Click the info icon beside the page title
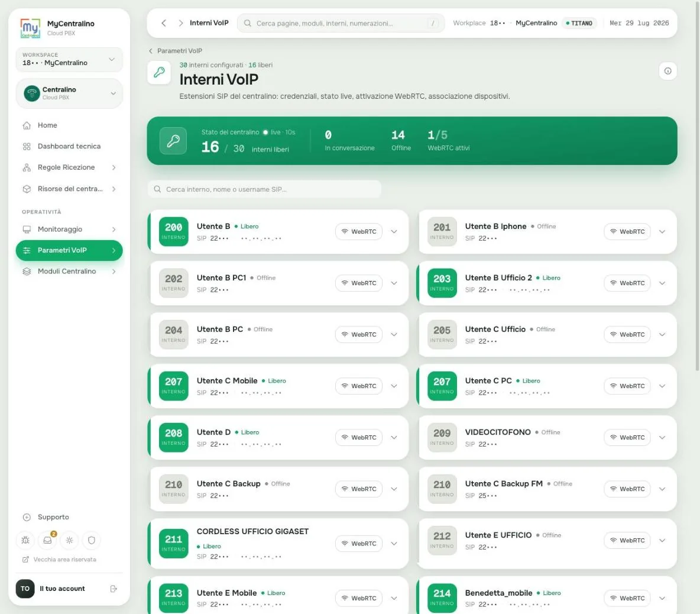The height and width of the screenshot is (614, 700). click(667, 71)
